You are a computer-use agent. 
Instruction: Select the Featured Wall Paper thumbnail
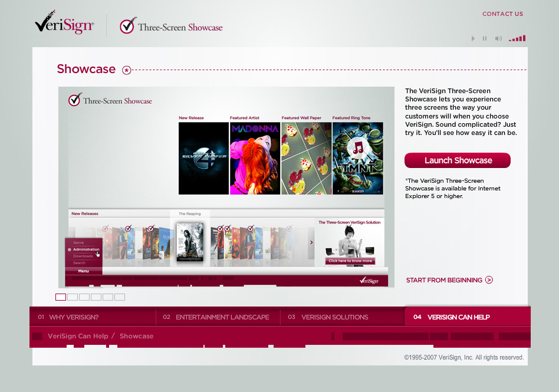point(306,158)
